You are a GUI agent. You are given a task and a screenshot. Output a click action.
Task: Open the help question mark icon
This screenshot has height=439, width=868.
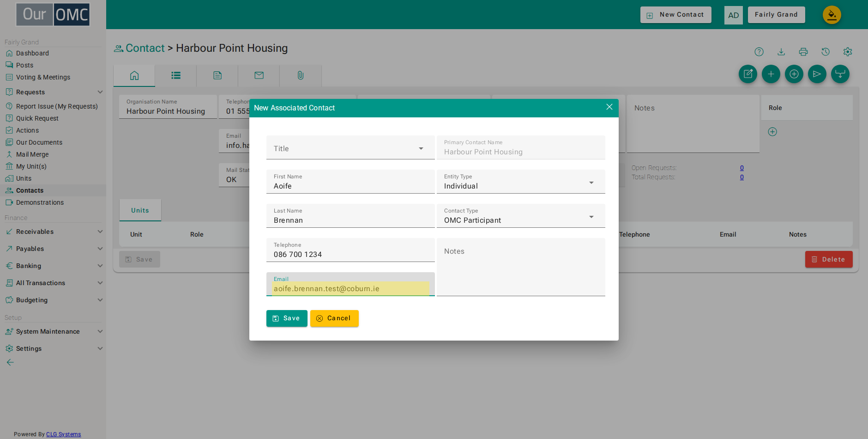(759, 52)
